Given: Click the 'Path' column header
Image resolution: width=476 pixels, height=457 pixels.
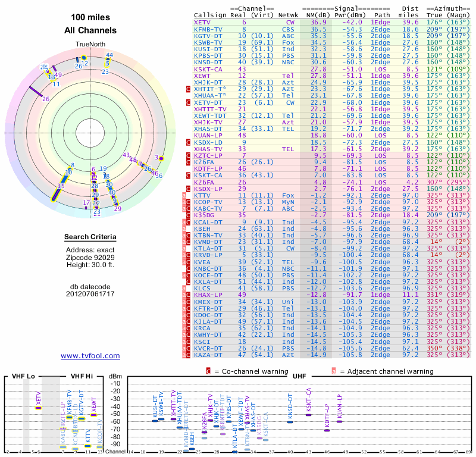Looking at the screenshot, I should [x=382, y=15].
